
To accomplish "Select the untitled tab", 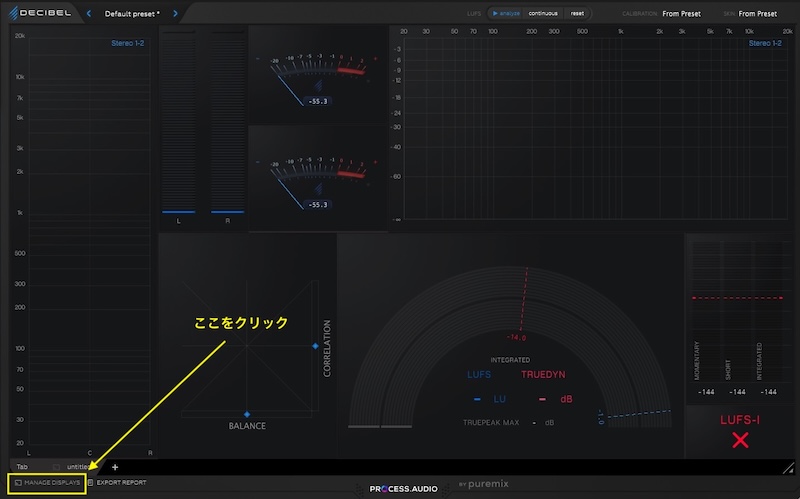I will [78, 466].
